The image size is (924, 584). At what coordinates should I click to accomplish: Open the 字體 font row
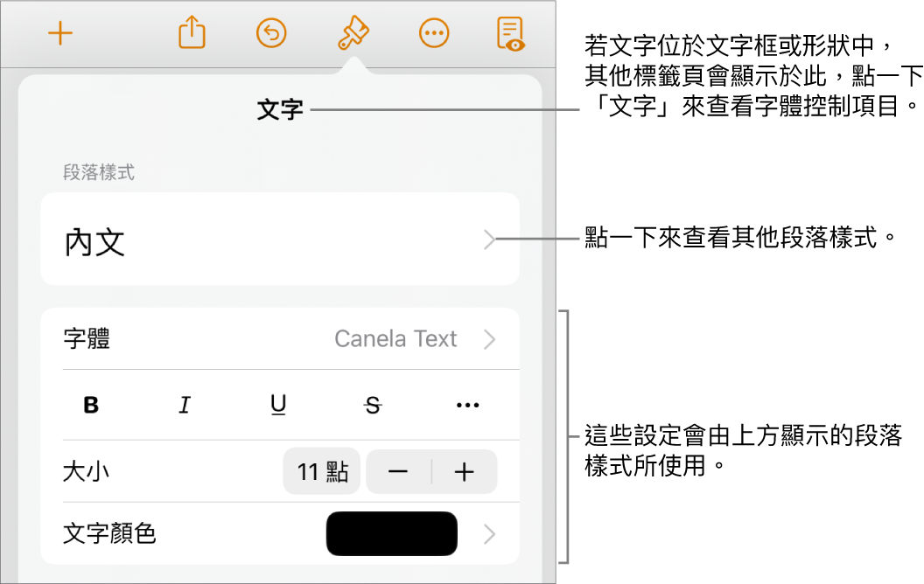(x=280, y=339)
